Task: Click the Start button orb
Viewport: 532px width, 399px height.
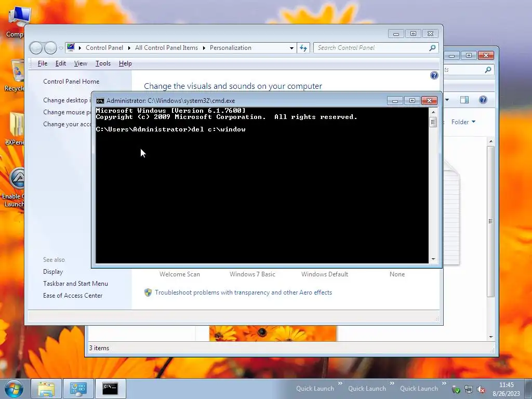Action: [14, 389]
